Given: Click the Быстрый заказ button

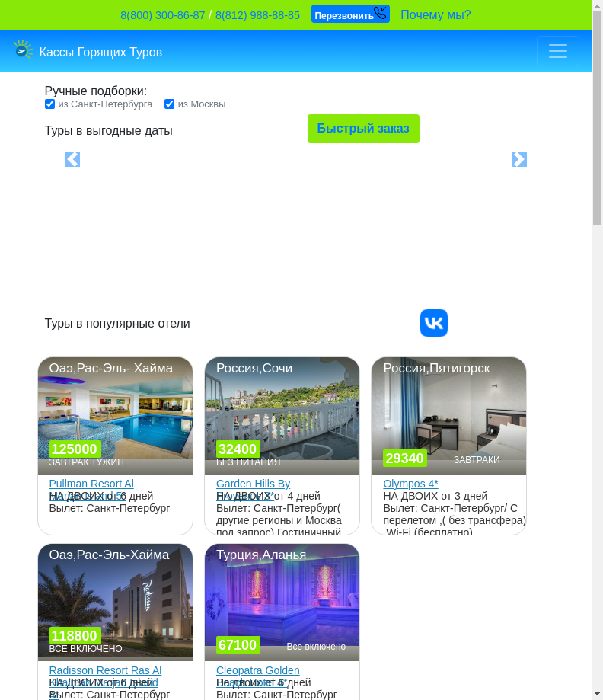Looking at the screenshot, I should 363,129.
